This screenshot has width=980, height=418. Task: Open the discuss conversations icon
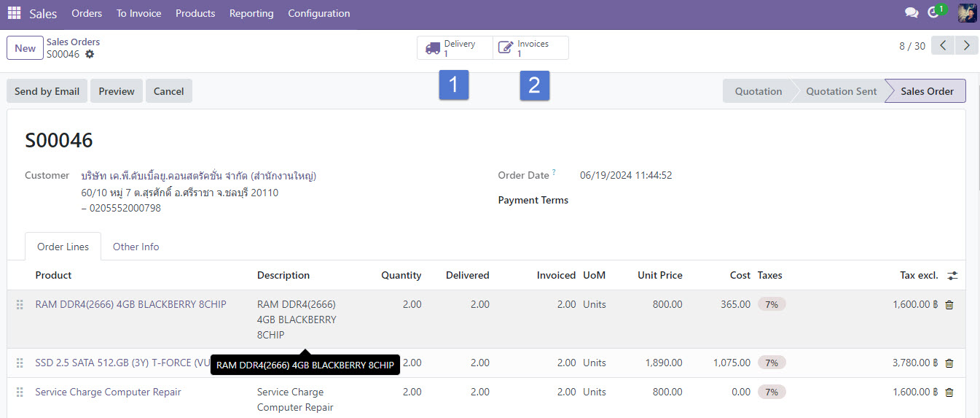(911, 13)
